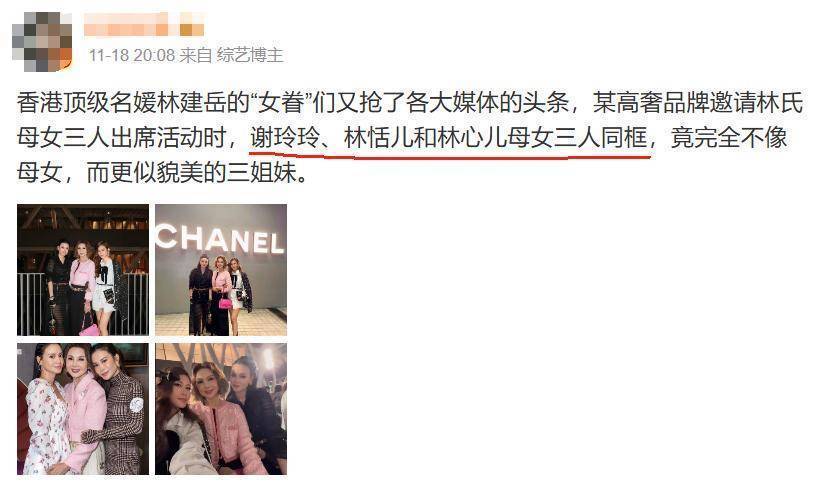Click the name 谢玲玲 in the post
The height and width of the screenshot is (483, 820).
click(284, 138)
